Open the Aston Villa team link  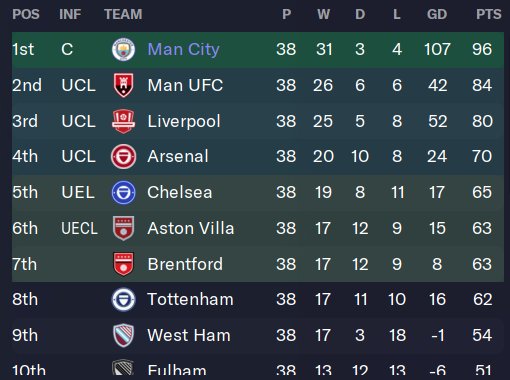pyautogui.click(x=191, y=228)
